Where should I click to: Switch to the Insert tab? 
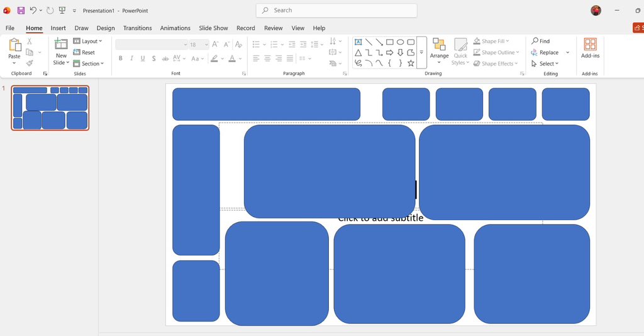(x=58, y=28)
